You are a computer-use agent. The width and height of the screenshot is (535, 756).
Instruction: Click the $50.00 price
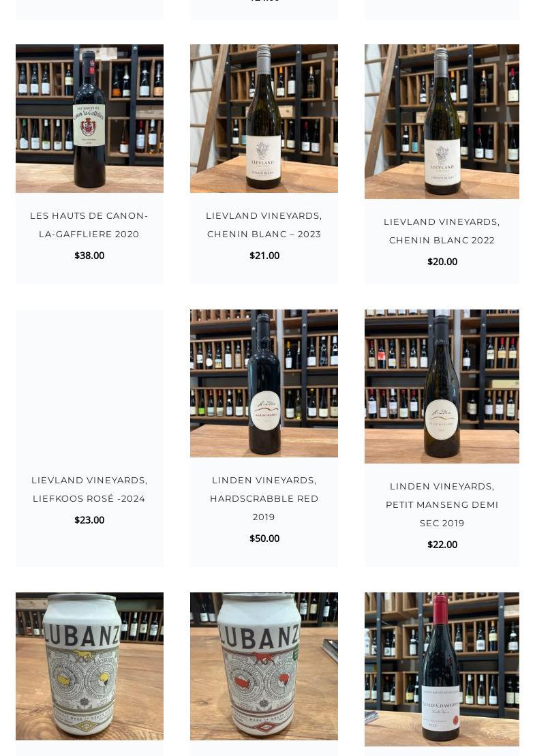tap(264, 539)
